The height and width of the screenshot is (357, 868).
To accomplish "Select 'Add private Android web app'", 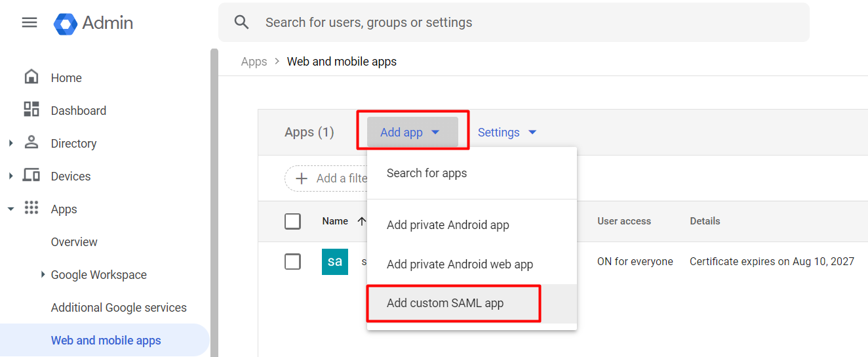I will 460,264.
